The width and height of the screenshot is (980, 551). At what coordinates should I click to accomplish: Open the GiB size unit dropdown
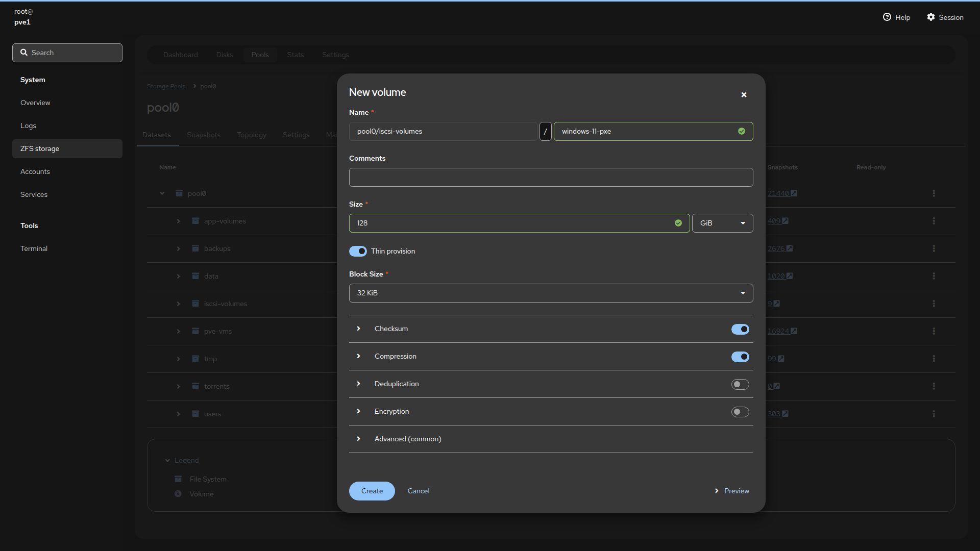pos(722,223)
